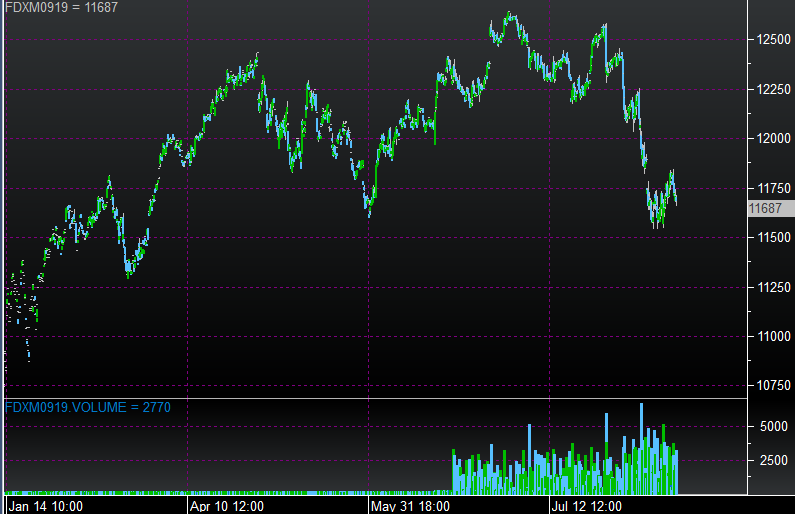Click the 12250 price axis label
Viewport: 795px width, 514px height.
tap(771, 90)
